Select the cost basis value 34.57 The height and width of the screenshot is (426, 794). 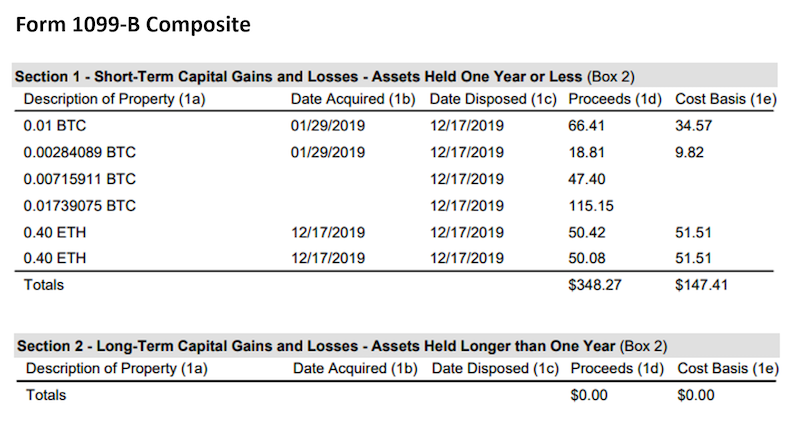click(x=695, y=126)
